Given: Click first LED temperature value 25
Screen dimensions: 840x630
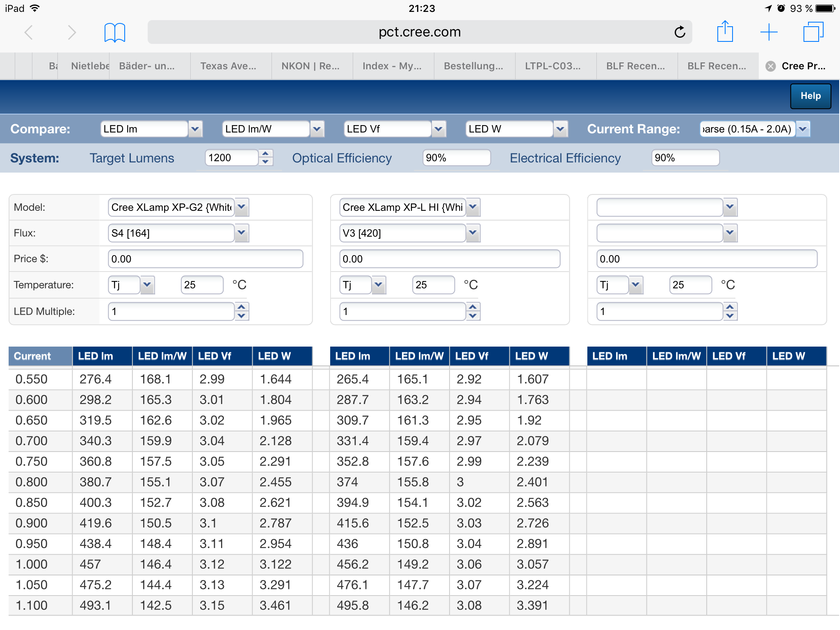Looking at the screenshot, I should pyautogui.click(x=202, y=285).
